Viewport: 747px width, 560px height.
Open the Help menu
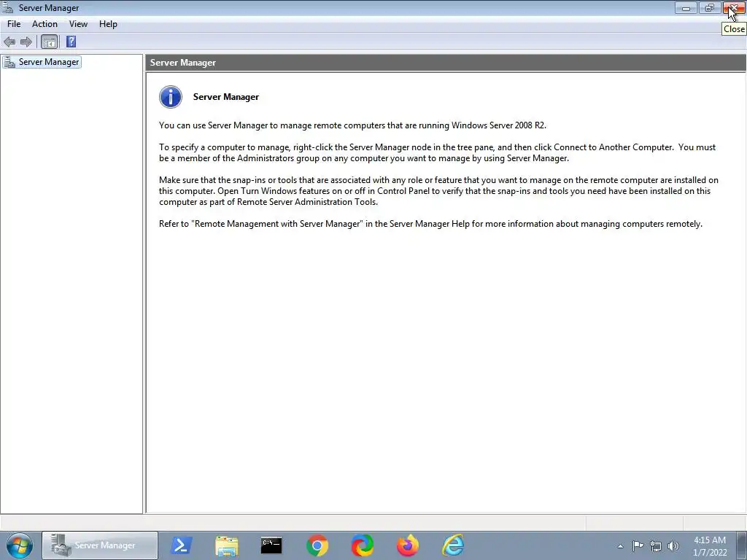[x=108, y=24]
